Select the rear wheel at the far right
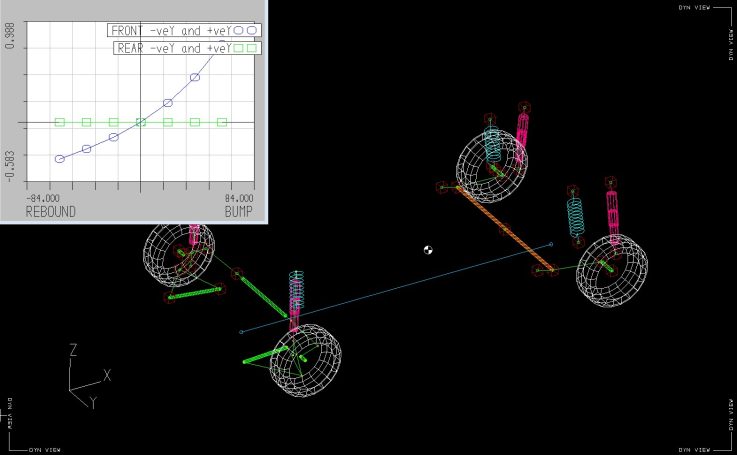Viewport: 737px width, 455px height. click(612, 271)
